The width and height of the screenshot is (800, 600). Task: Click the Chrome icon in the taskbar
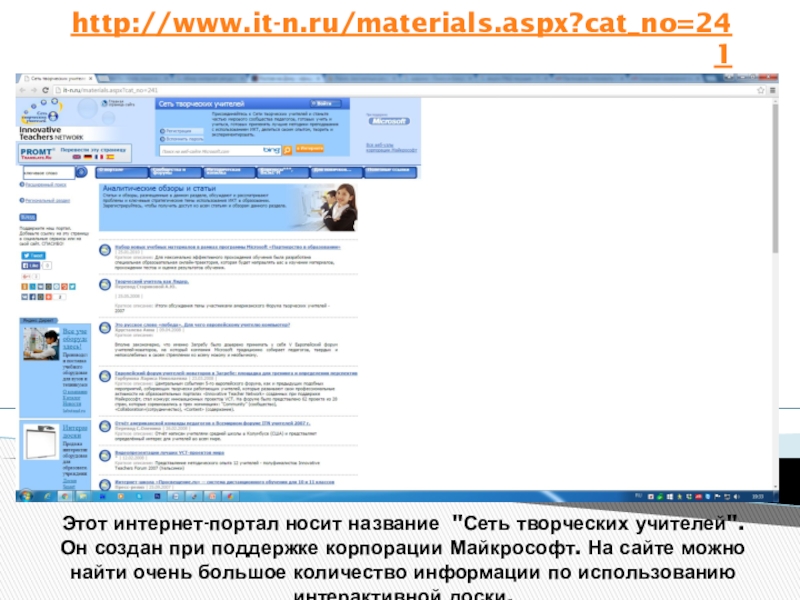65,496
